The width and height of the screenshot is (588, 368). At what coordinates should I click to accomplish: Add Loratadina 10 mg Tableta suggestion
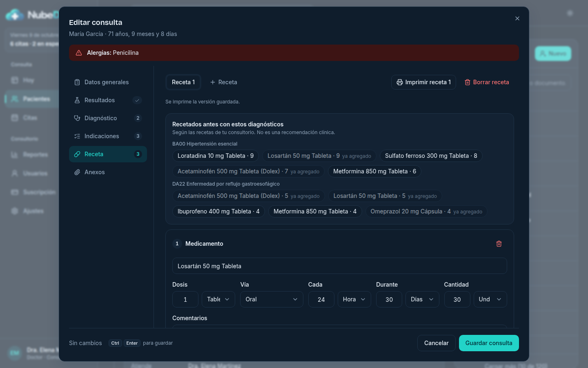click(x=216, y=156)
